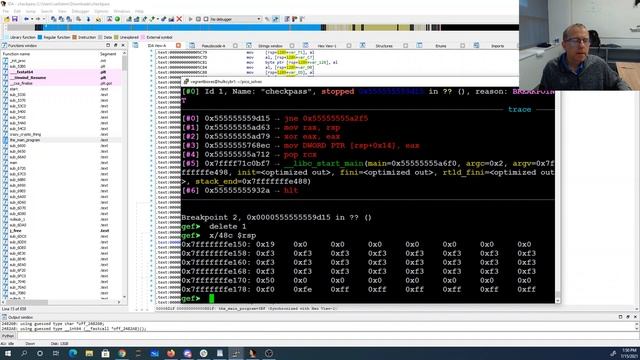Open the Debugger menu

click(80, 11)
